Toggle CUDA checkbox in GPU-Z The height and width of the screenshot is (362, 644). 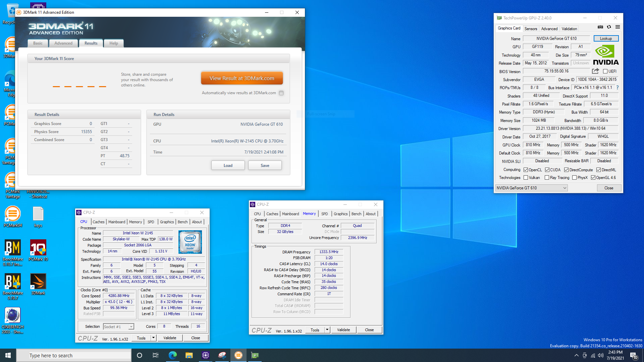coord(547,170)
